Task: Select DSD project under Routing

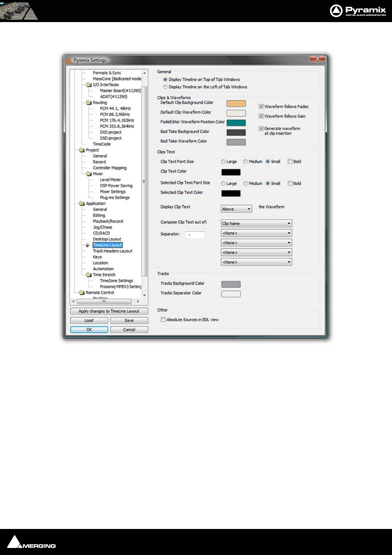Action: click(x=111, y=138)
